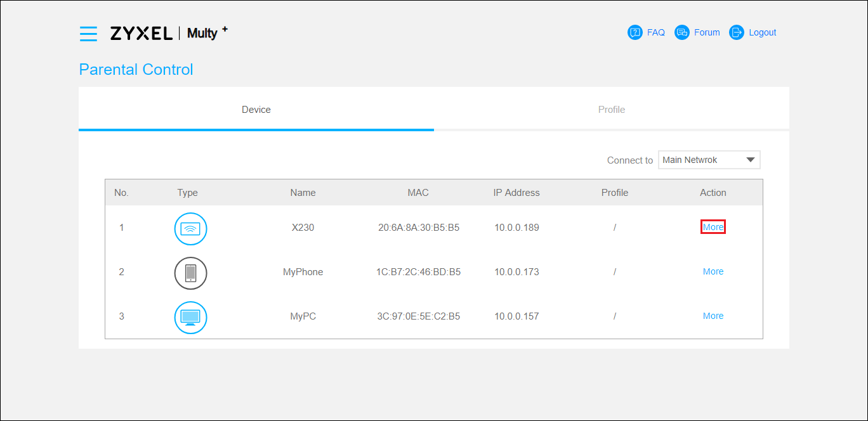Screen dimensions: 868x421
Task: Open the hamburger navigation menu
Action: tap(88, 34)
